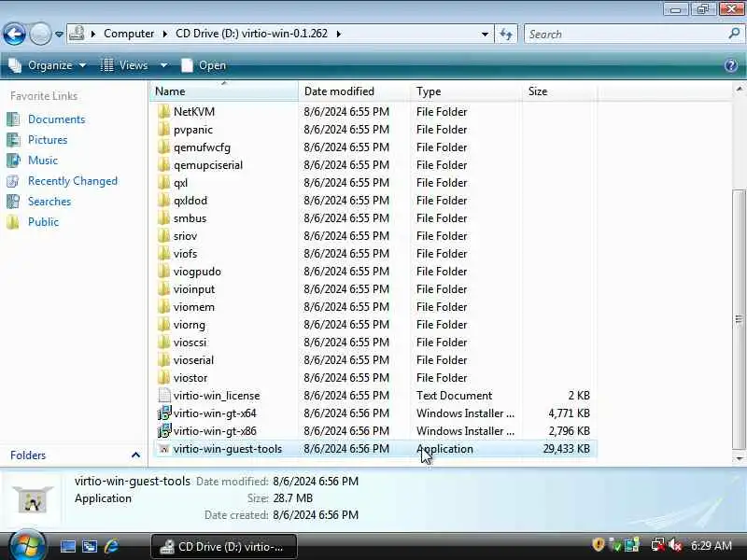This screenshot has height=560, width=747.
Task: Select the qxl folder icon
Action: coord(163,183)
